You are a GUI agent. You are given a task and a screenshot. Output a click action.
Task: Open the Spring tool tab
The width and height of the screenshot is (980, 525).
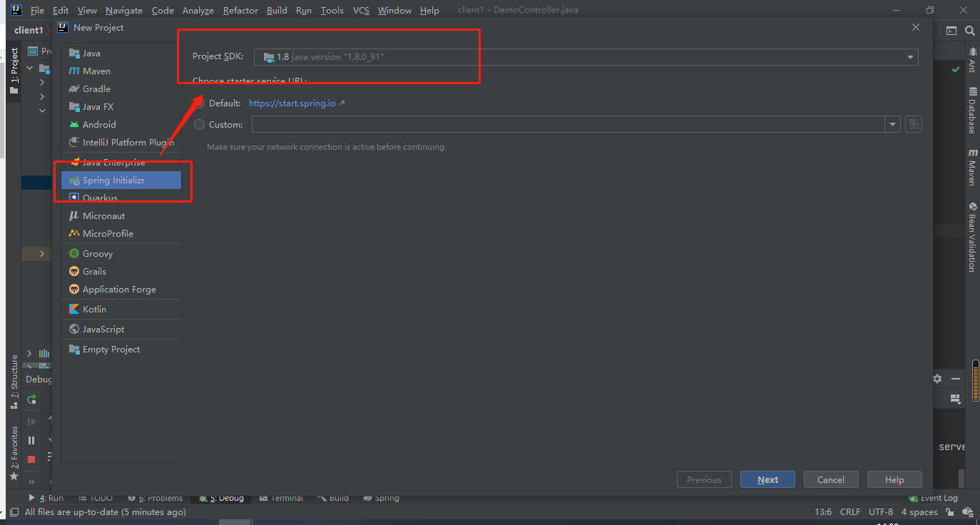[x=382, y=498]
